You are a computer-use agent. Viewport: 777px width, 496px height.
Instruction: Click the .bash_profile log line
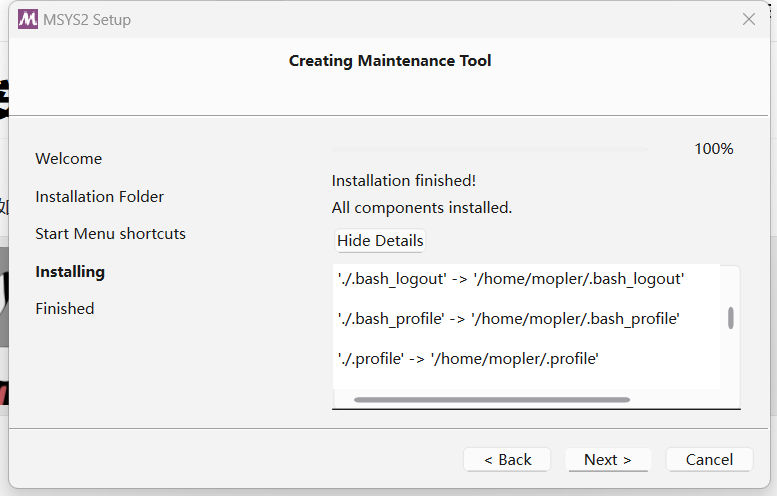click(x=509, y=319)
